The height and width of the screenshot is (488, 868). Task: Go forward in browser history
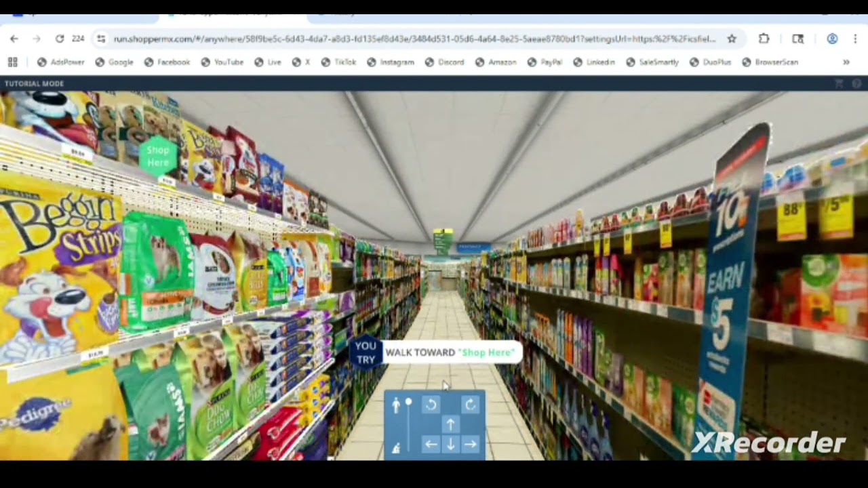tap(37, 39)
